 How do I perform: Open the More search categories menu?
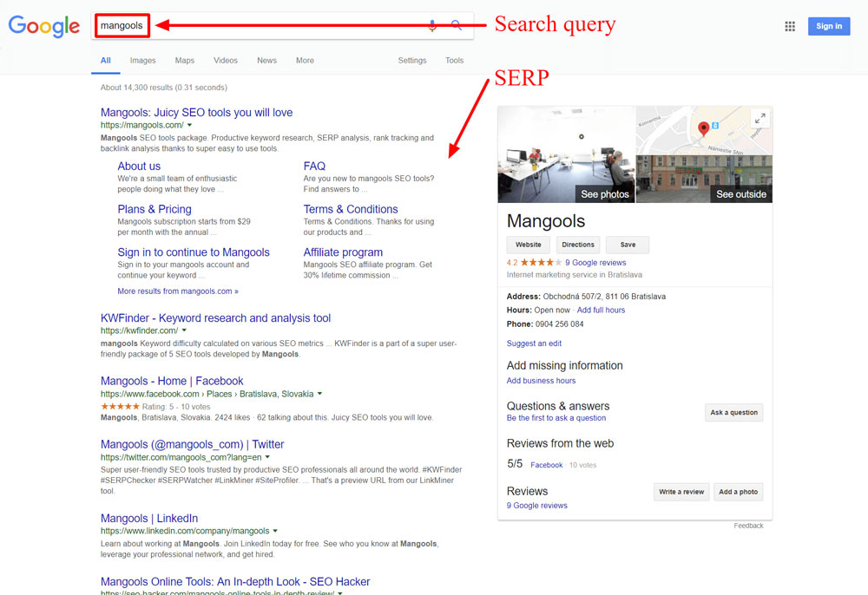pyautogui.click(x=305, y=61)
